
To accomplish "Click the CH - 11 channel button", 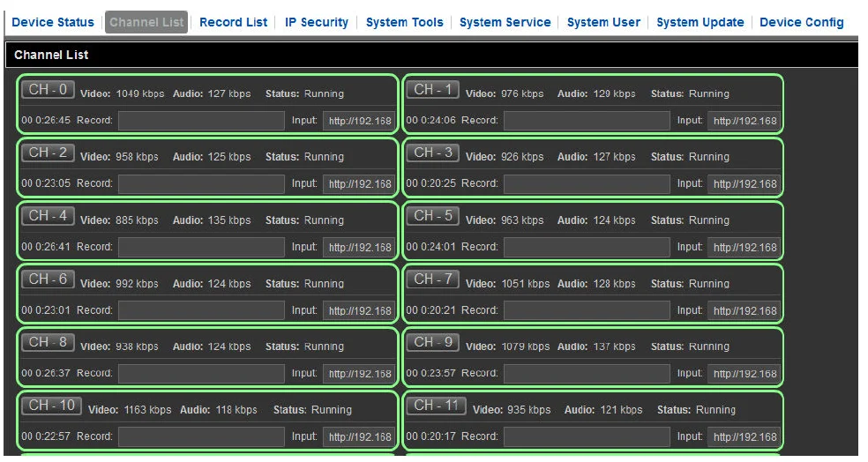I will coord(436,406).
